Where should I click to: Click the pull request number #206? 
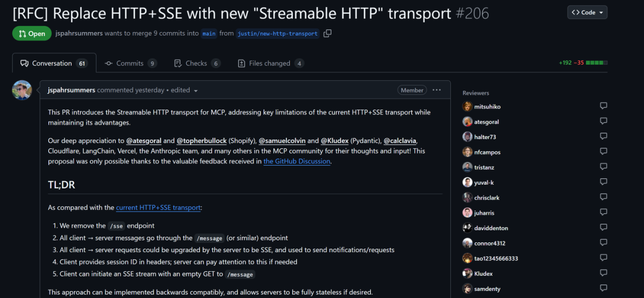(x=472, y=14)
